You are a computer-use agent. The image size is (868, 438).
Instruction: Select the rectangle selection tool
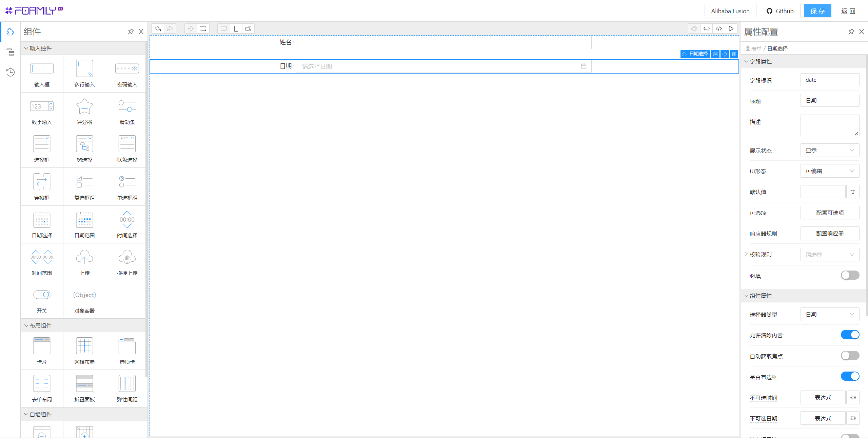[203, 28]
